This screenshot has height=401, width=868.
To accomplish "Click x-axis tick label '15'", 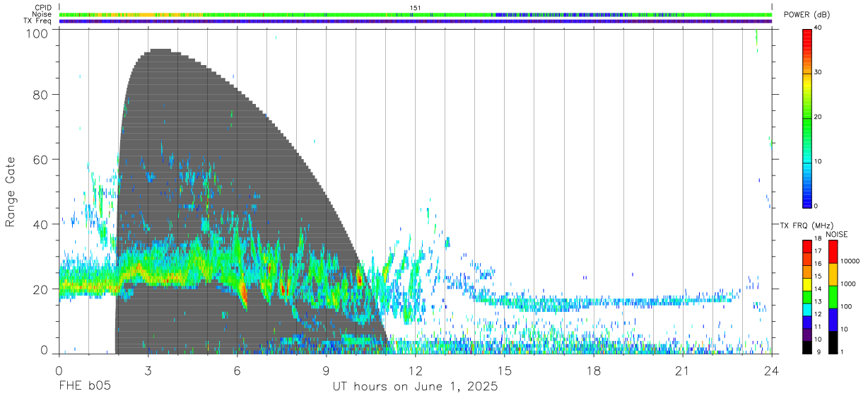I will click(504, 371).
